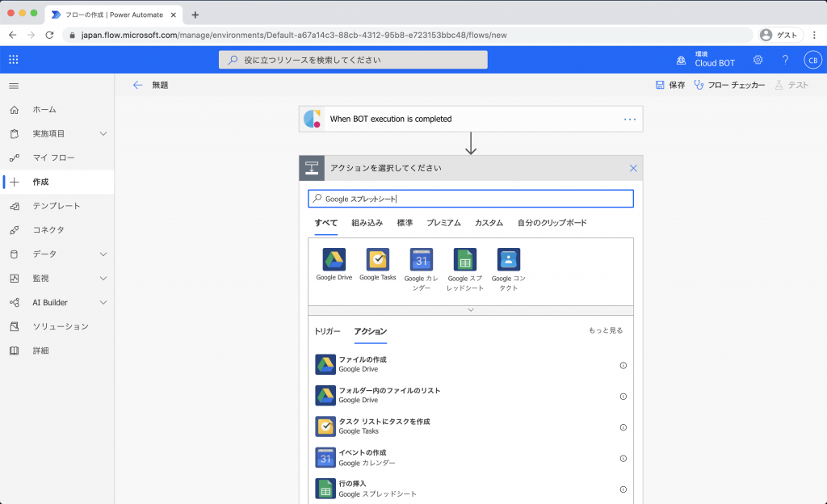Show info for タスク リストにタスクを作成 action
This screenshot has width=827, height=504.
click(x=623, y=427)
